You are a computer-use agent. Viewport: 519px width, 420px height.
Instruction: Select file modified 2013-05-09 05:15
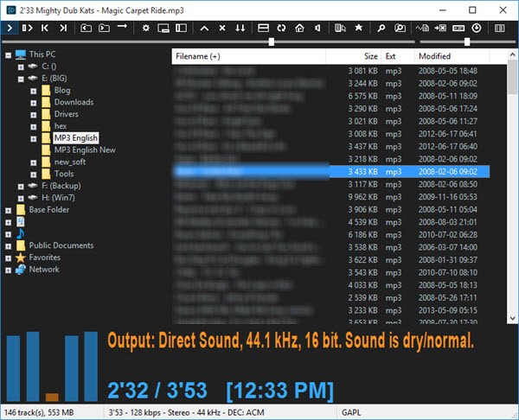click(331, 310)
